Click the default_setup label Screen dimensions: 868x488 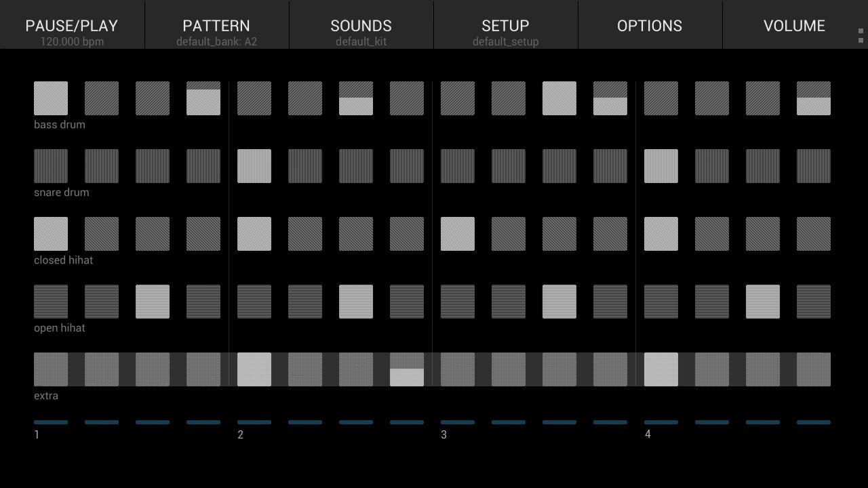coord(505,41)
